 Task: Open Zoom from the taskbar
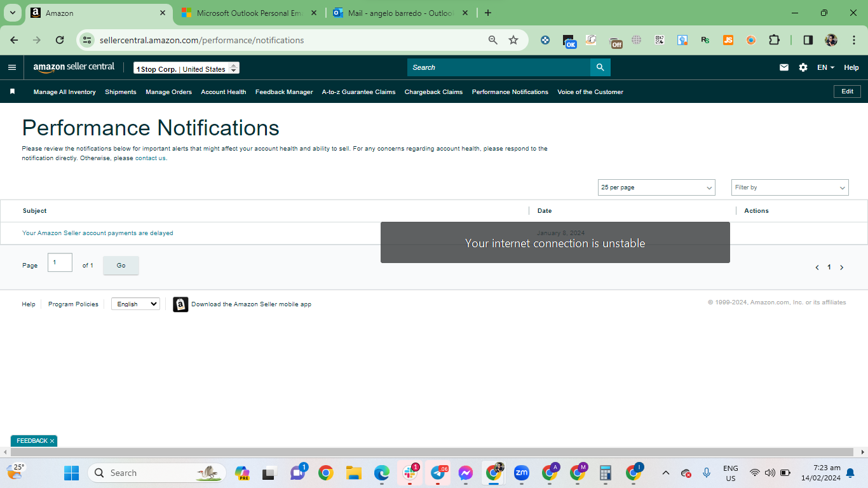tap(522, 473)
